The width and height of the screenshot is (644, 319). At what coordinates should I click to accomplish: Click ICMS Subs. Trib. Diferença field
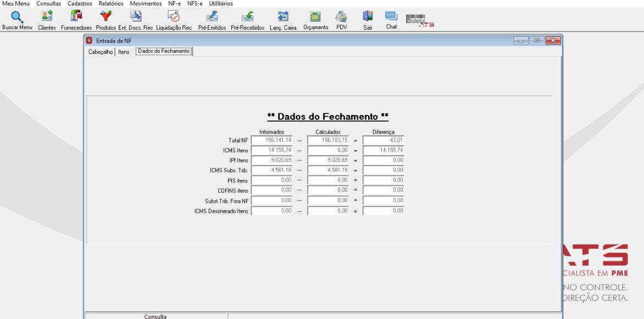coord(383,170)
